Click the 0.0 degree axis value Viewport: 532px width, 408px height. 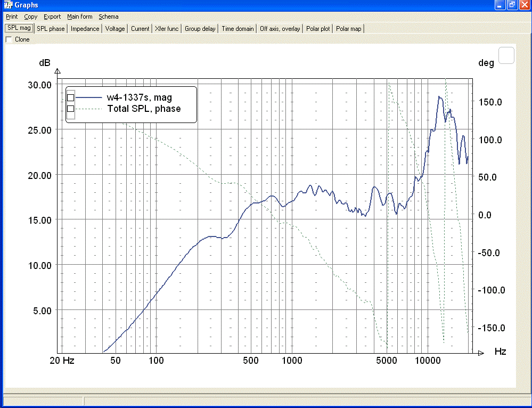pyautogui.click(x=485, y=215)
